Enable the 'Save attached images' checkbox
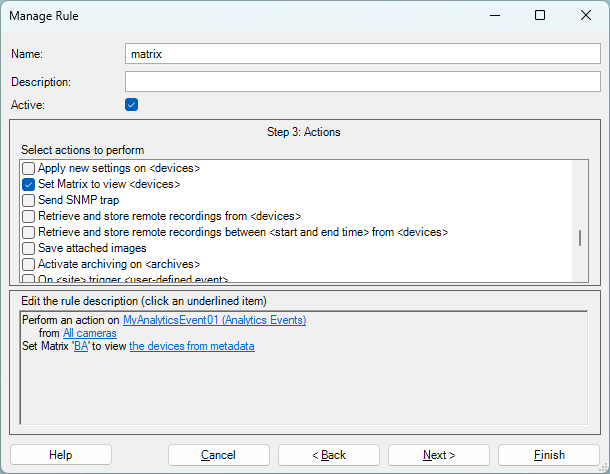Image resolution: width=610 pixels, height=474 pixels. click(x=29, y=248)
